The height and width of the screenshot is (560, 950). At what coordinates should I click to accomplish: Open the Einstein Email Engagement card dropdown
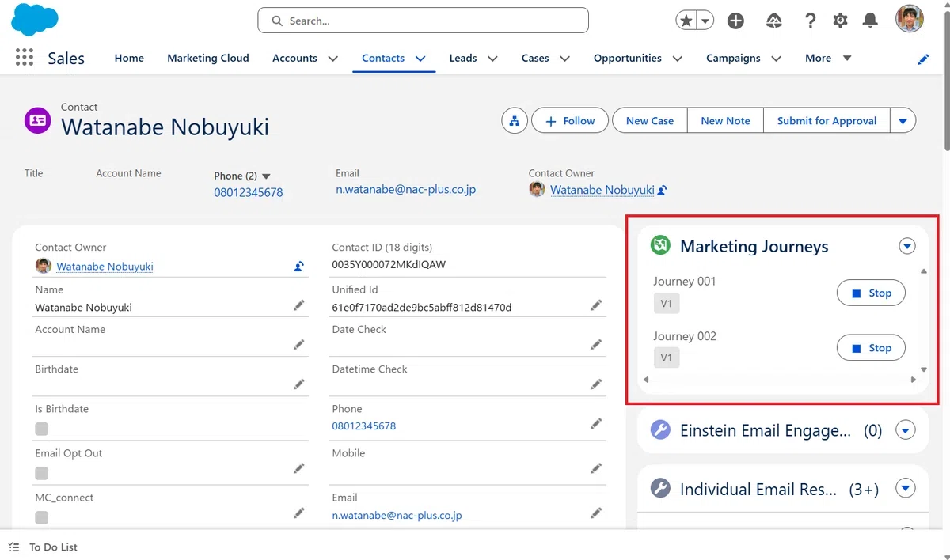pyautogui.click(x=906, y=429)
